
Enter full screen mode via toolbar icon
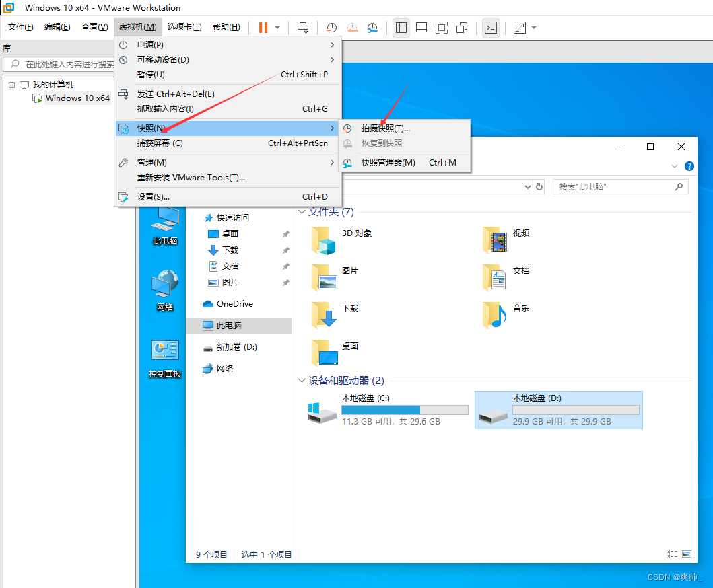point(442,28)
